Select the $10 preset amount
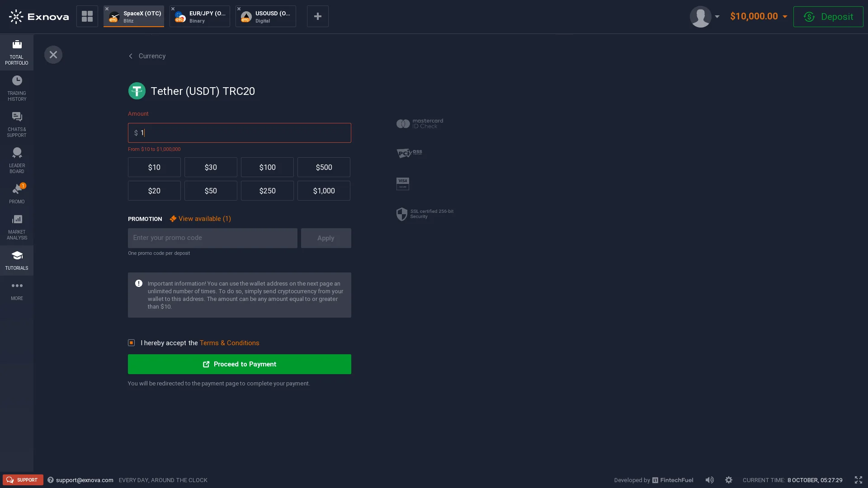The width and height of the screenshot is (868, 488). point(154,167)
